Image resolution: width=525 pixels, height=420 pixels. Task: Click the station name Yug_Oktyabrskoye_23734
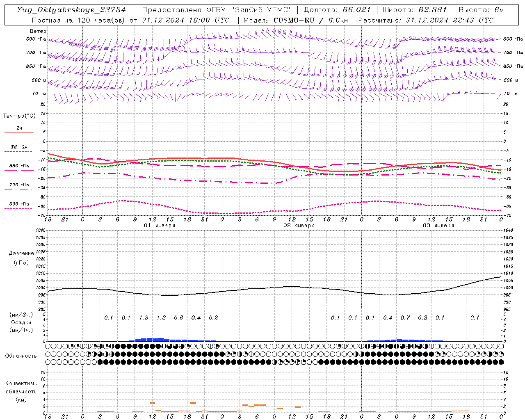tap(71, 10)
